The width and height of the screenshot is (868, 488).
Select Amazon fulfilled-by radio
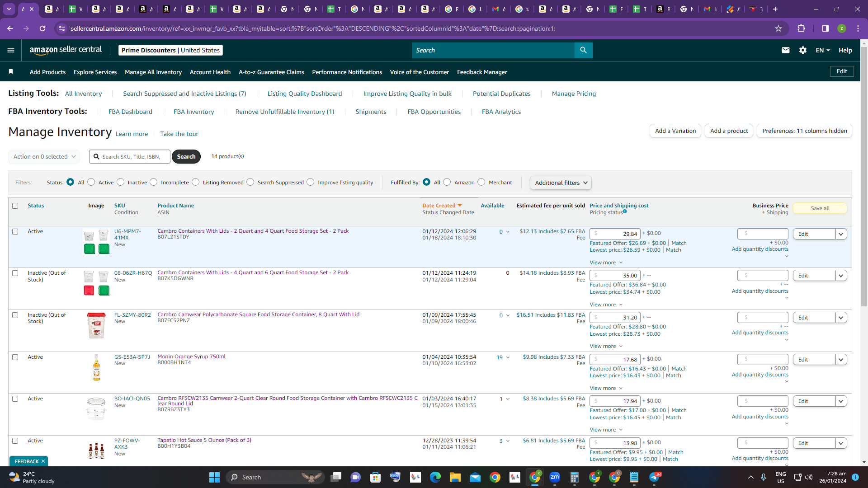point(447,182)
